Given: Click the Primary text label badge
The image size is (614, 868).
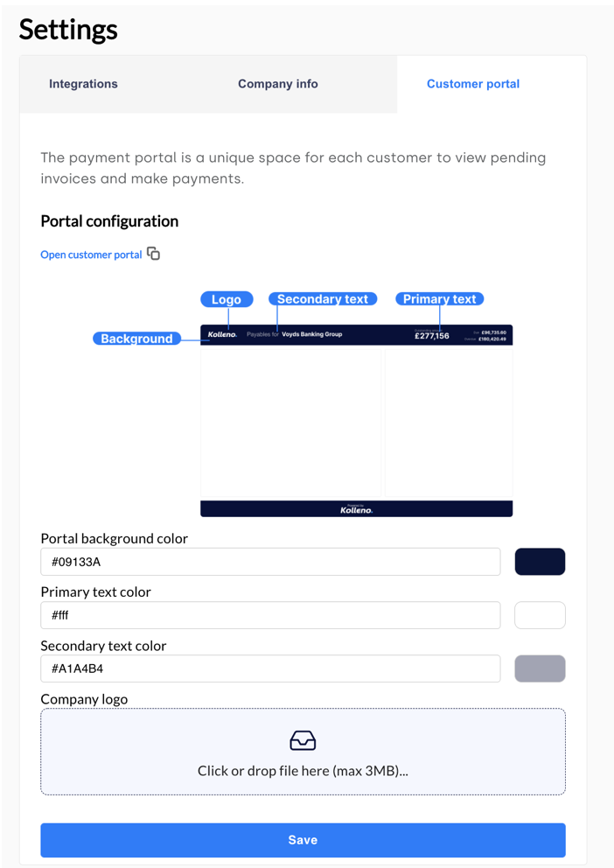Looking at the screenshot, I should click(x=439, y=299).
